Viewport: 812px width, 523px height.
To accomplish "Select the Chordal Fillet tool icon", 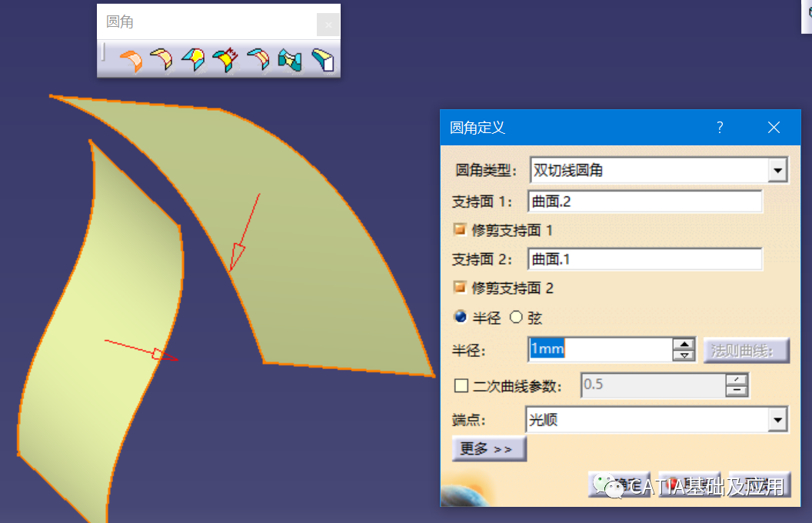I will pos(226,59).
